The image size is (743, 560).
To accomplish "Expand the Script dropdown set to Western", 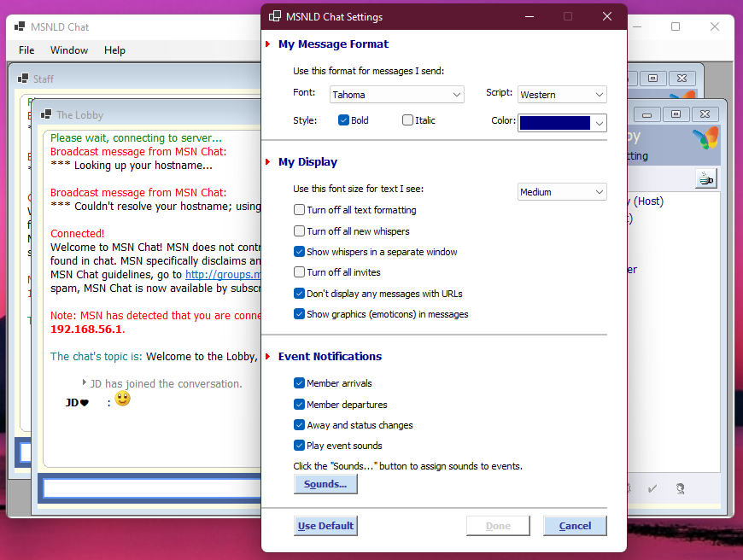I will click(x=561, y=95).
